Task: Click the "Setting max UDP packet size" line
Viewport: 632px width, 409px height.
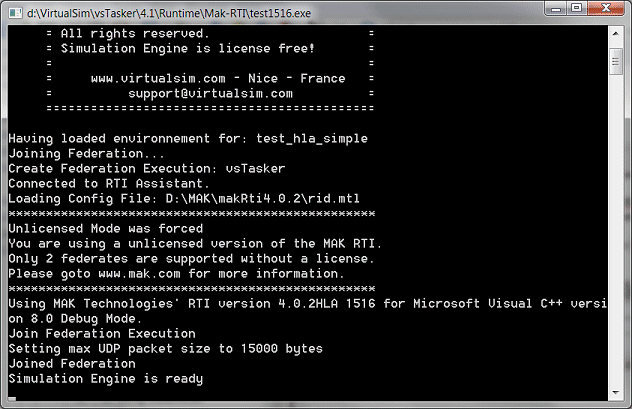Action: click(166, 348)
